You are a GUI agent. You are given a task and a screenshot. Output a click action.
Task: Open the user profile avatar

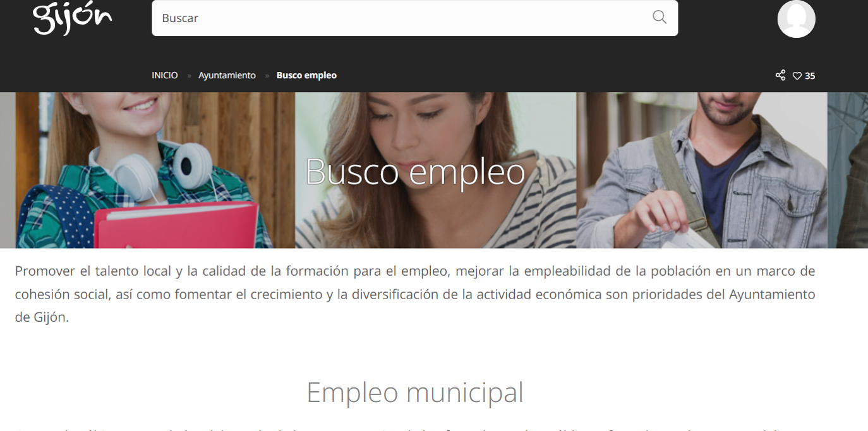[796, 18]
